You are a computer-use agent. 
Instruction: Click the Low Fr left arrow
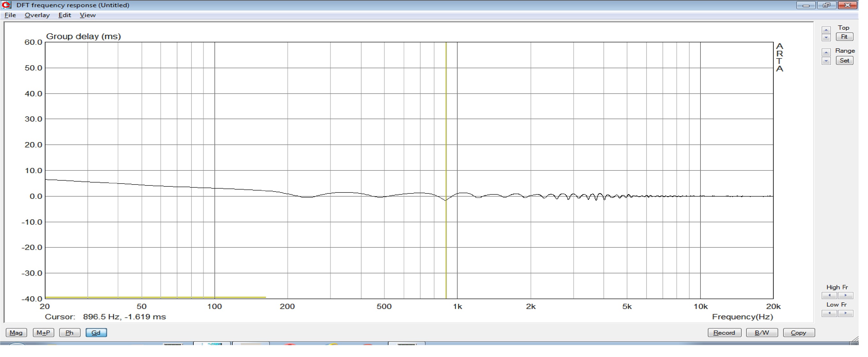pos(829,313)
